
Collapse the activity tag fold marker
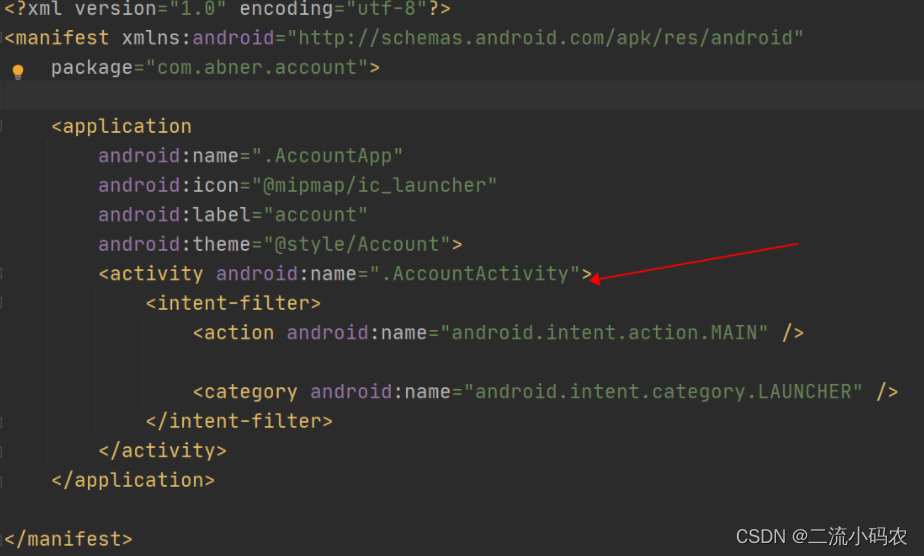(2, 273)
